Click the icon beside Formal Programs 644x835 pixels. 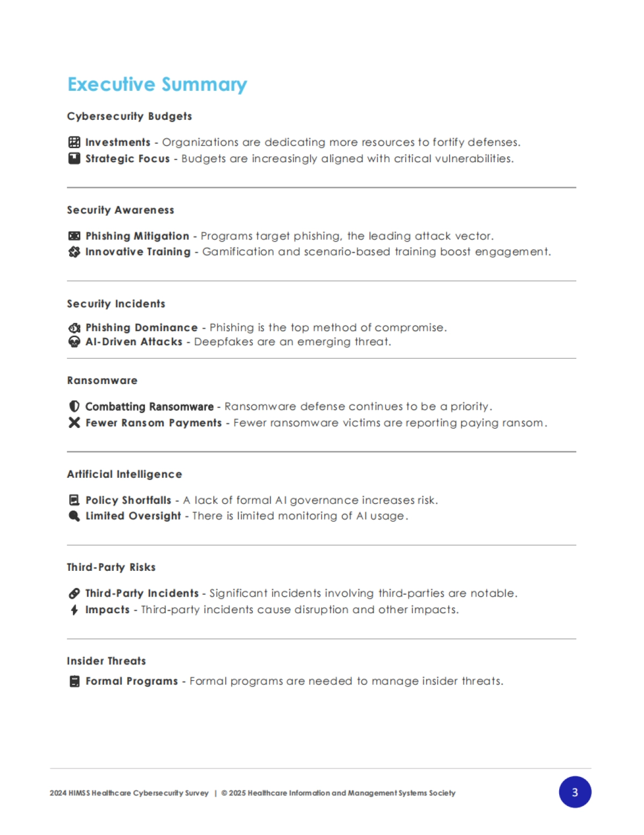click(x=75, y=681)
